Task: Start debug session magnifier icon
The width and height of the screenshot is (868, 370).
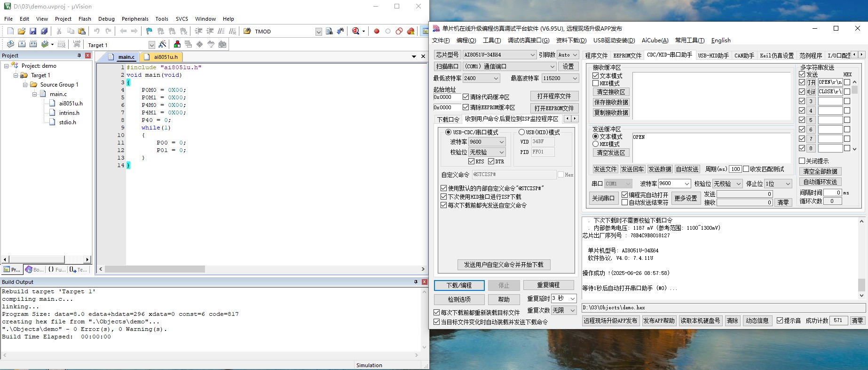Action: (356, 31)
